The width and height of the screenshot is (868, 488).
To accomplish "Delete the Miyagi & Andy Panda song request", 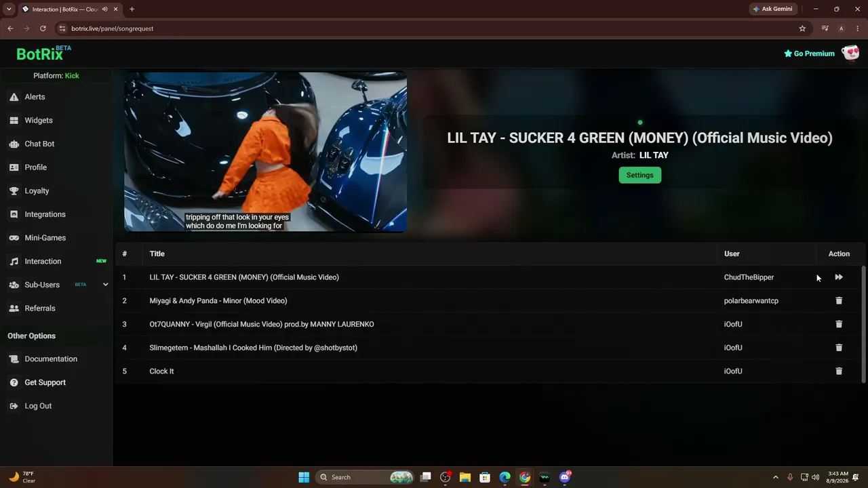I will coord(839,301).
